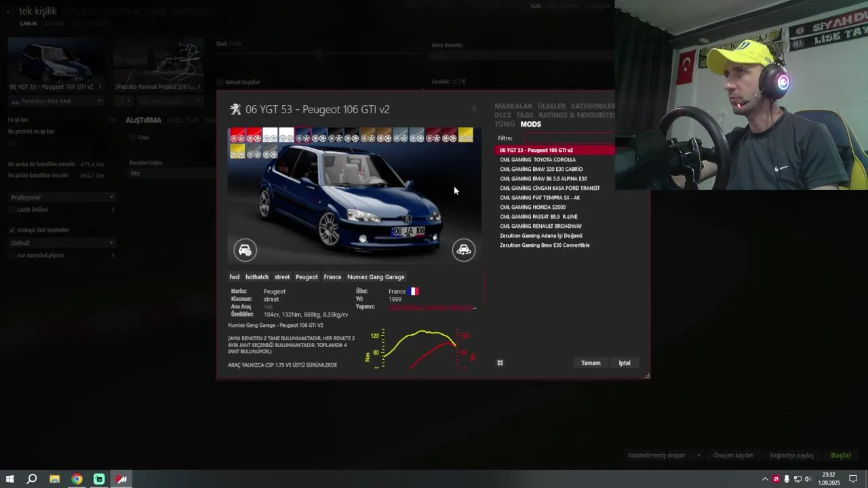Screen dimensions: 868x488
Task: Toggle Arabaya özel kontroller checkbox in background
Action: [12, 230]
